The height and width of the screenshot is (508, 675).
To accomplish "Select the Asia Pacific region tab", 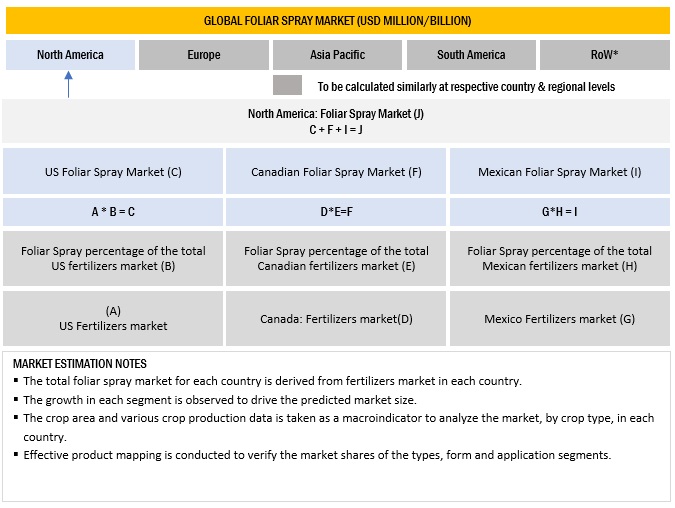I will click(337, 55).
